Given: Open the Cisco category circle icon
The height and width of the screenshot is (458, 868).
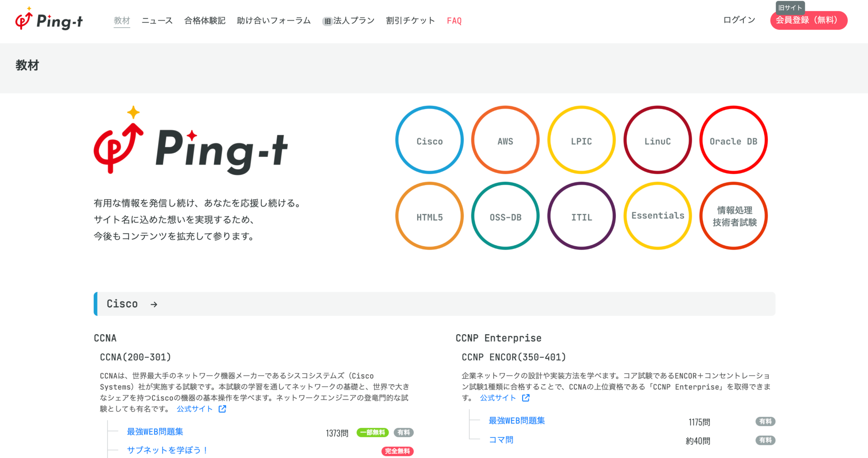Looking at the screenshot, I should tap(429, 140).
